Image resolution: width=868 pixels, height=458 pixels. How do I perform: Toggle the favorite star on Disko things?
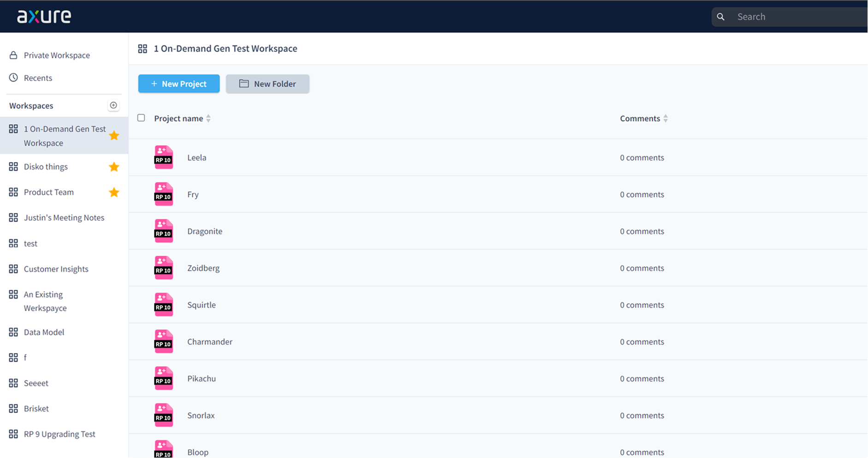pos(114,166)
